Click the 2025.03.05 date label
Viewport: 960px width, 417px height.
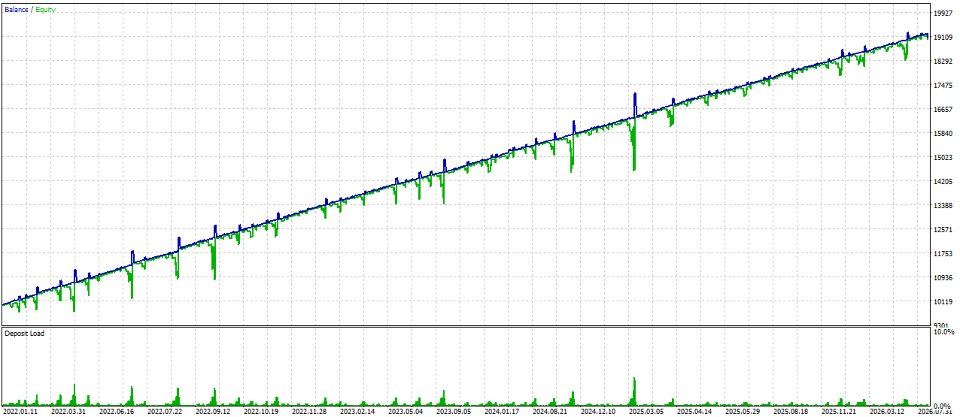[645, 411]
